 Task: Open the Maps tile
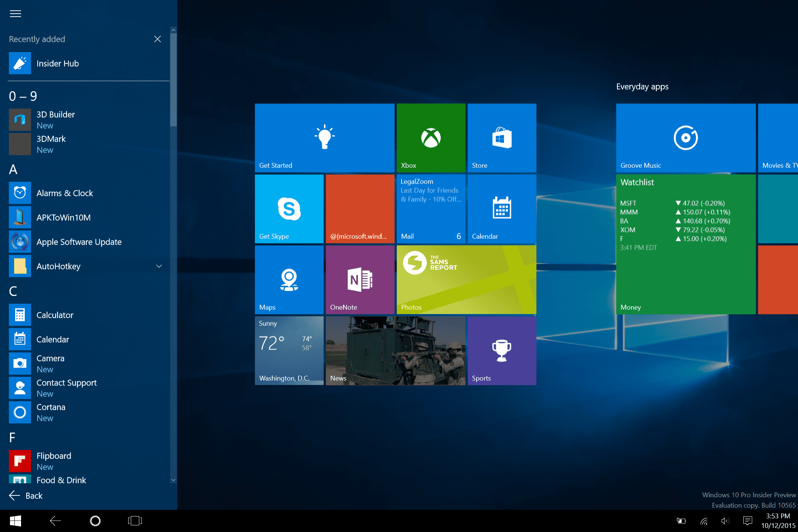[289, 280]
